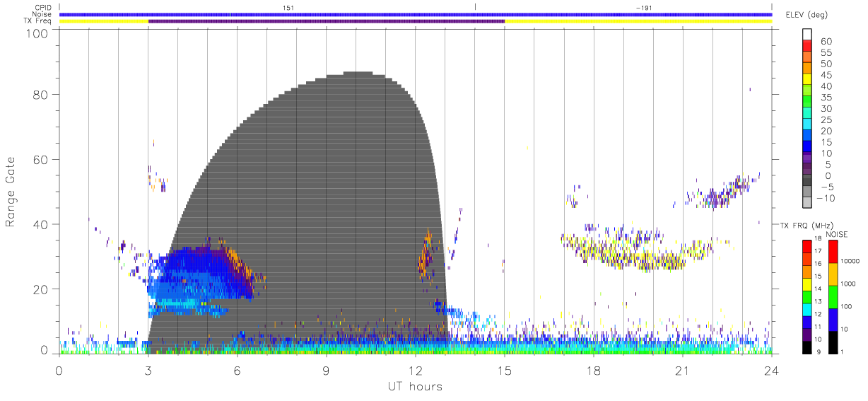Click the Noise row label
Screen dimensions: 868x401
click(41, 14)
